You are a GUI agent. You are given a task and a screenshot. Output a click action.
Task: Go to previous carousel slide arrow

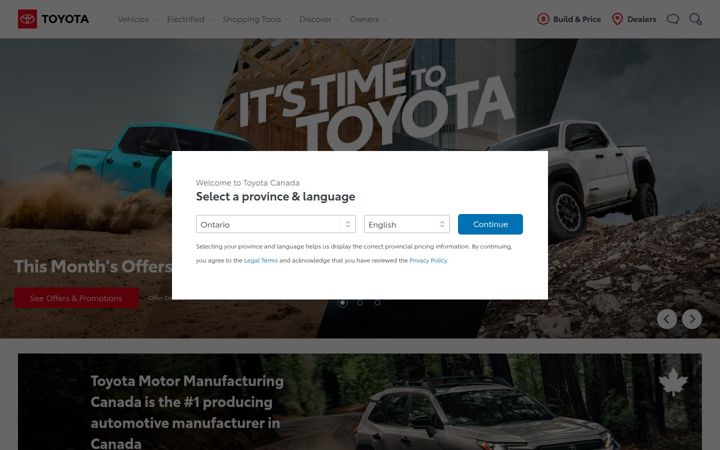pos(667,319)
